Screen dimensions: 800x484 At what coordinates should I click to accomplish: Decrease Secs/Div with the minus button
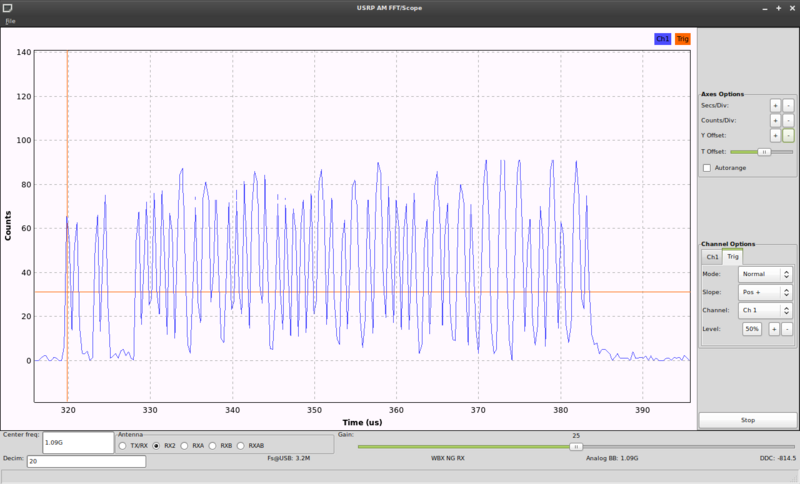(788, 105)
